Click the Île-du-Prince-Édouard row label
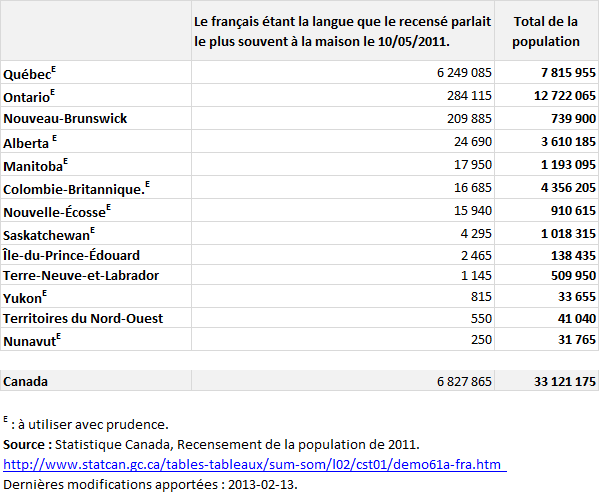 click(x=71, y=255)
